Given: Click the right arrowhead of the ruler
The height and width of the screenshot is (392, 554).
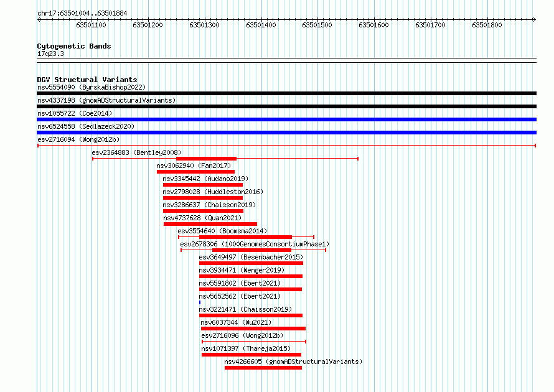Looking at the screenshot, I should 535,20.
